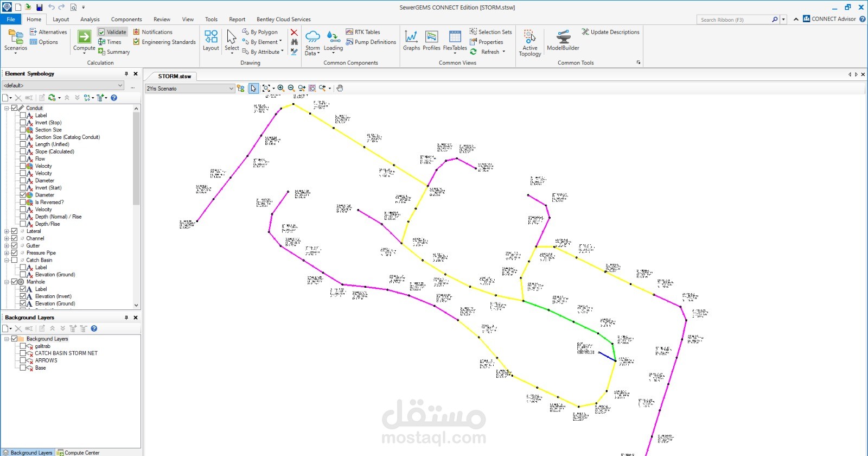Toggle Manhole Elevation (Invert) checkbox
The height and width of the screenshot is (456, 868).
(23, 296)
